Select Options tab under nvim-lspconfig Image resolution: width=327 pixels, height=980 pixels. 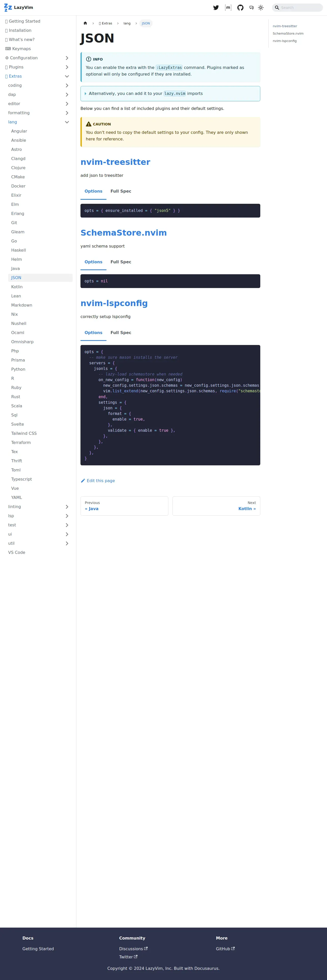(x=93, y=333)
